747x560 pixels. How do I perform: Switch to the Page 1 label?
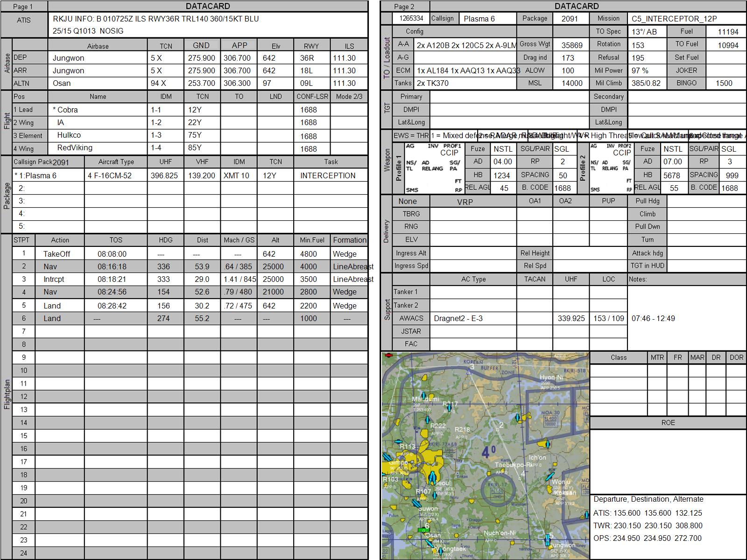pos(23,7)
